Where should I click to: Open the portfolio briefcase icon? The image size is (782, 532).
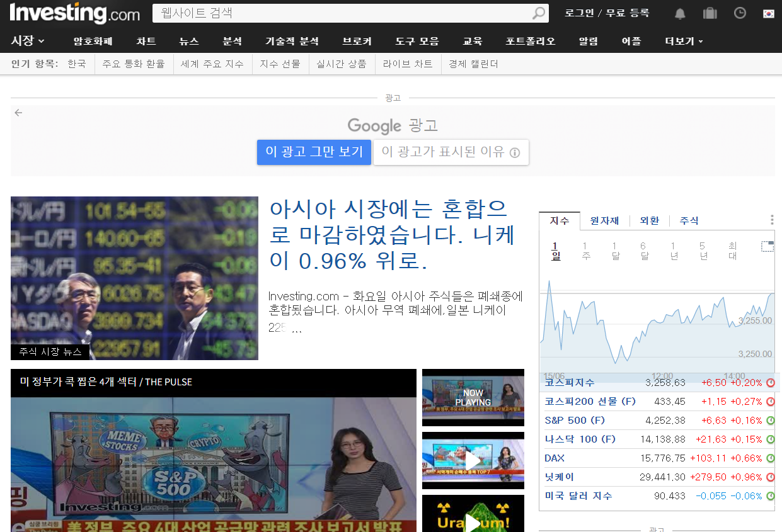pos(710,13)
